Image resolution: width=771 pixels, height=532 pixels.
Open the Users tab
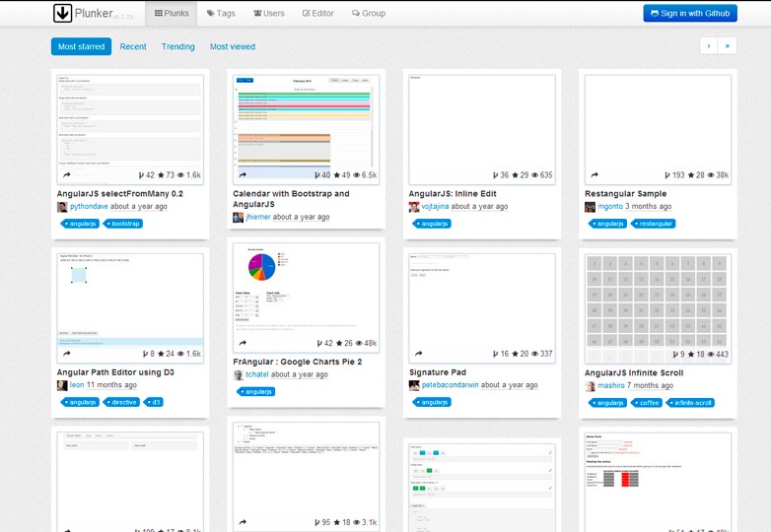tap(269, 13)
